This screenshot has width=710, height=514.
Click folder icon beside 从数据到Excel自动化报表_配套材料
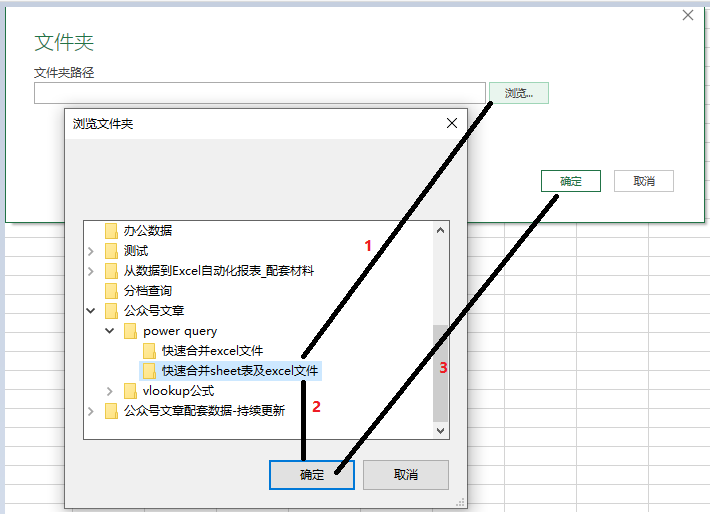[111, 271]
